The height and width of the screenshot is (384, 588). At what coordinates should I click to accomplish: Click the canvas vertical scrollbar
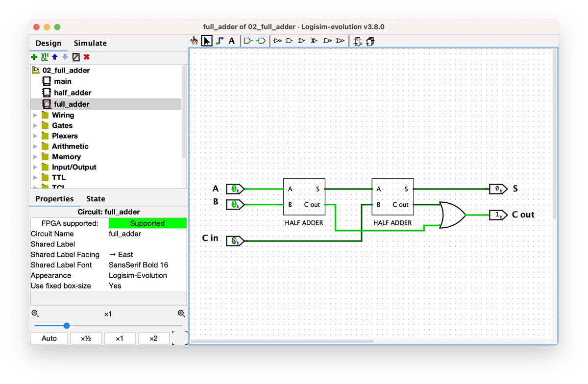554,133
